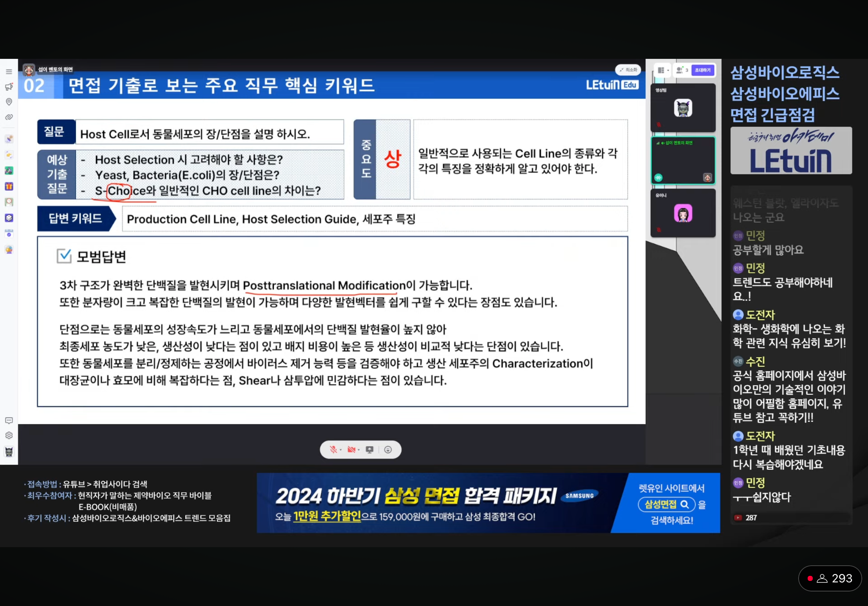Open settings gear in left sidebar
The height and width of the screenshot is (606, 868).
pyautogui.click(x=9, y=436)
